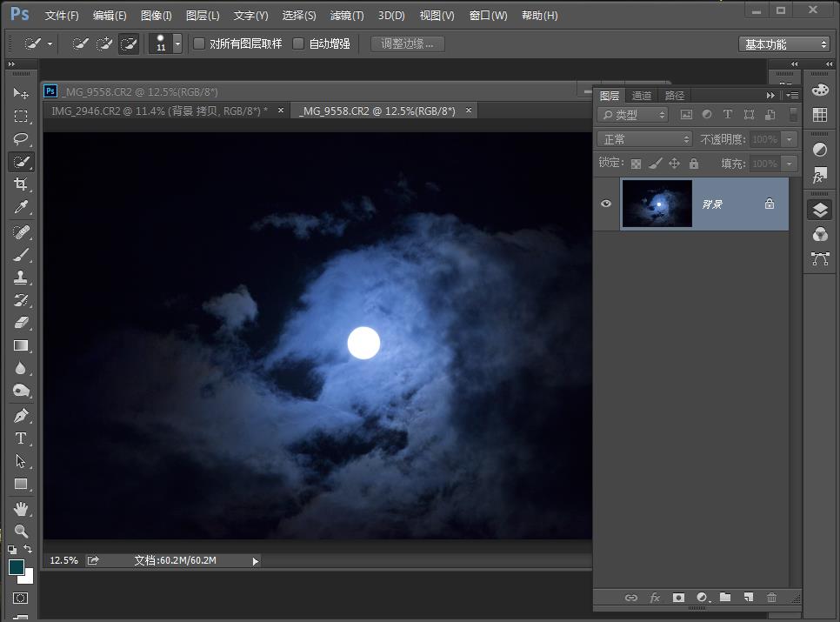This screenshot has height=622, width=840.
Task: Delete layer with trash button
Action: (771, 598)
